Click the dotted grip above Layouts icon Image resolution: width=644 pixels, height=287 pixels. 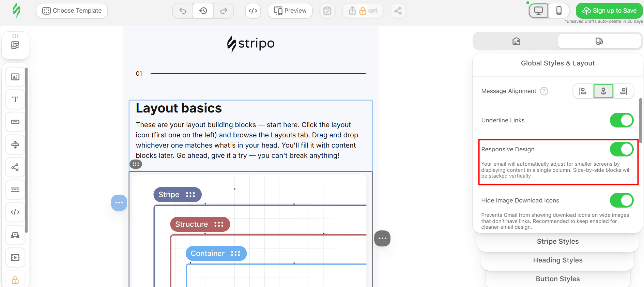[15, 36]
